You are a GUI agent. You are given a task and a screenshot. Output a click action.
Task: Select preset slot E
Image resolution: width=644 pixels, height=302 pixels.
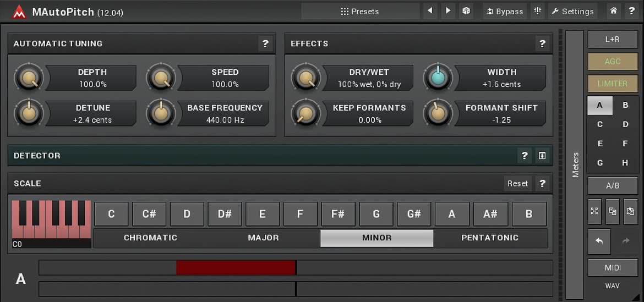[599, 144]
